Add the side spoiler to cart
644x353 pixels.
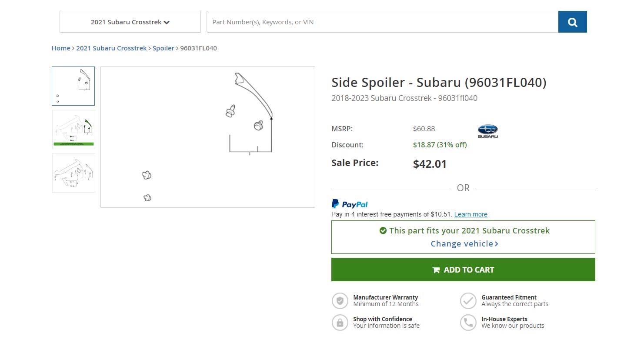coord(463,270)
